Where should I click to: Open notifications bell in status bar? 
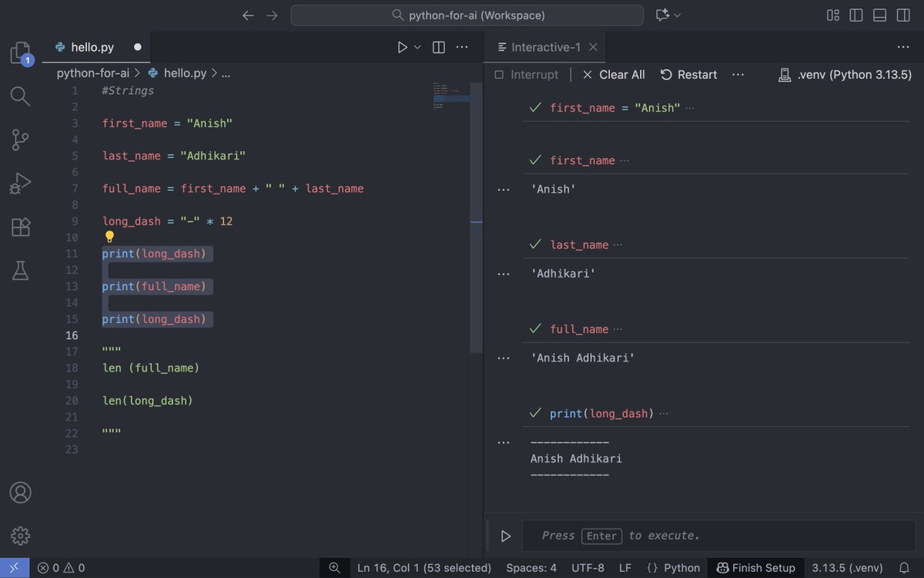coord(904,568)
